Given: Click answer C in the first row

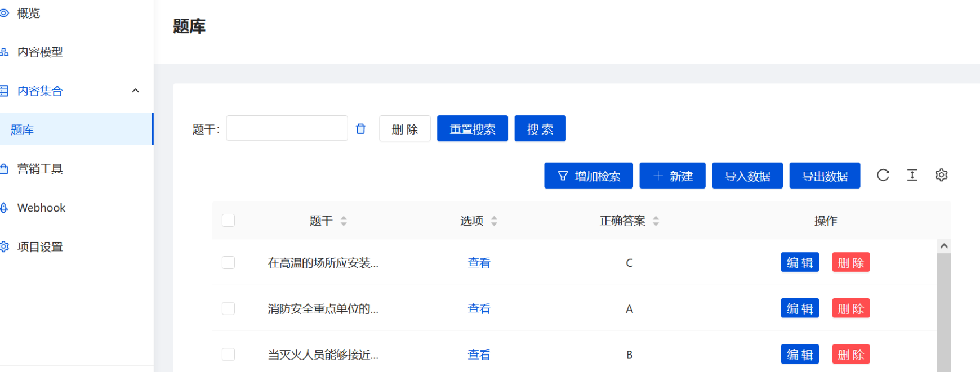Looking at the screenshot, I should [629, 263].
